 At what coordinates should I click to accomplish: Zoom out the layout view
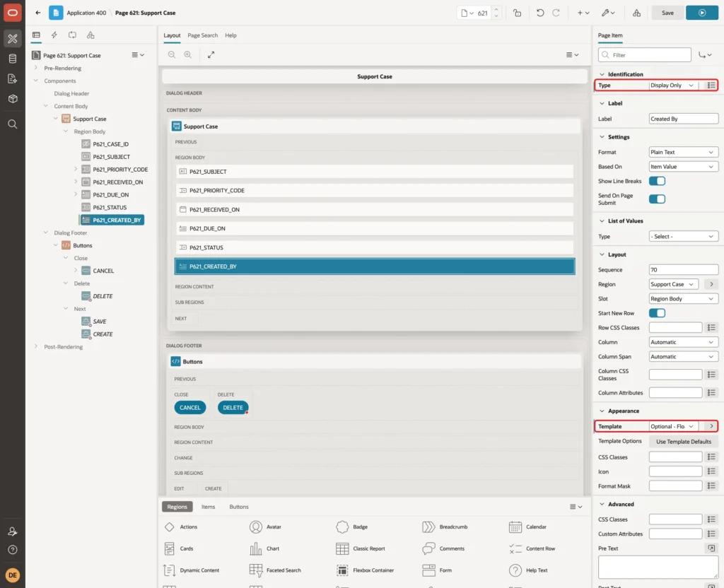pos(172,54)
